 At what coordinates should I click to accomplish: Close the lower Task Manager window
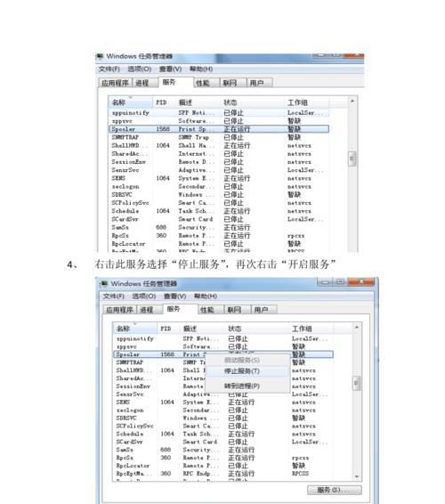coord(361,282)
